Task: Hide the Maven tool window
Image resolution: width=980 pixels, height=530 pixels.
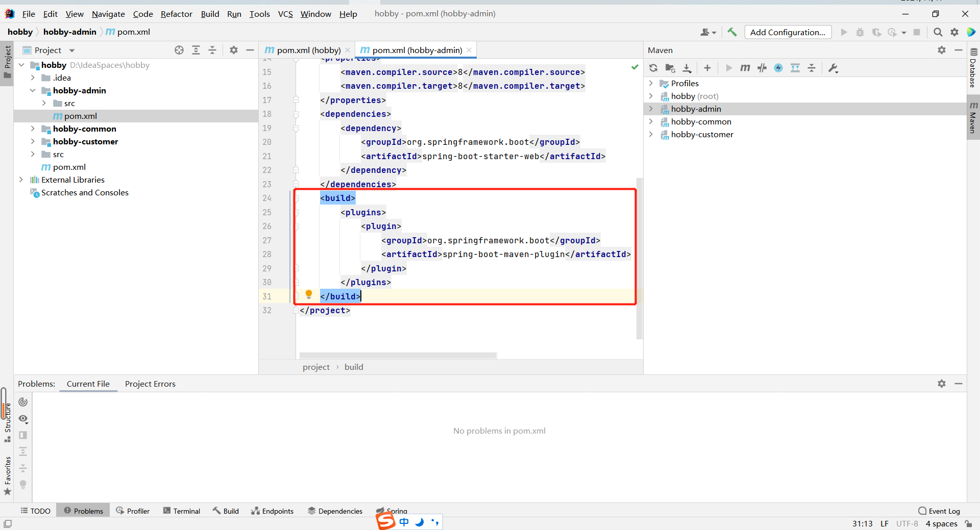Action: (959, 50)
